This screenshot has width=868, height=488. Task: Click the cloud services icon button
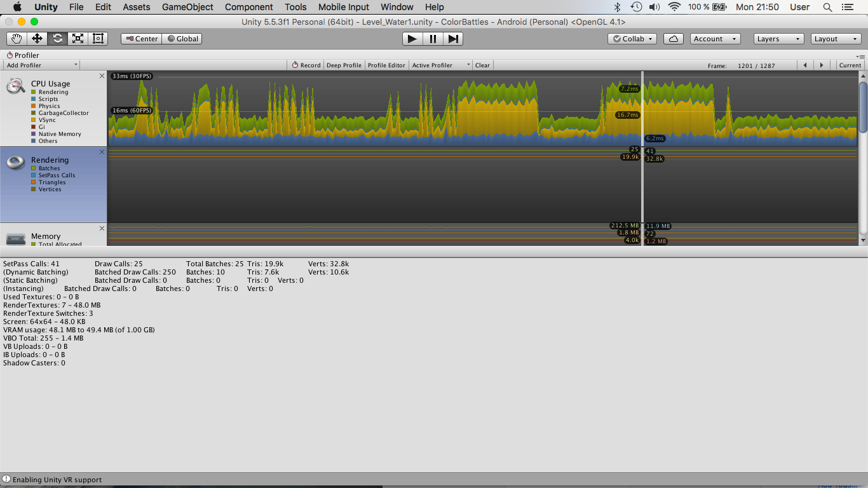pos(673,39)
